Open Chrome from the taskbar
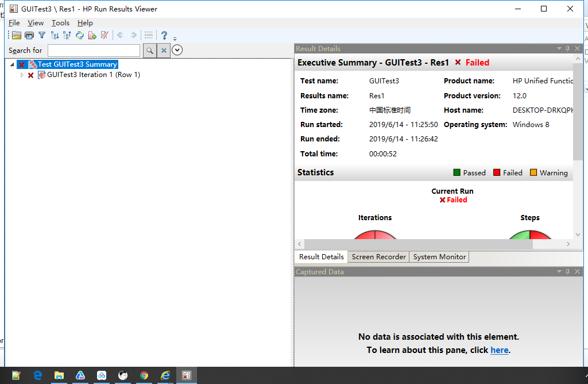 click(144, 375)
